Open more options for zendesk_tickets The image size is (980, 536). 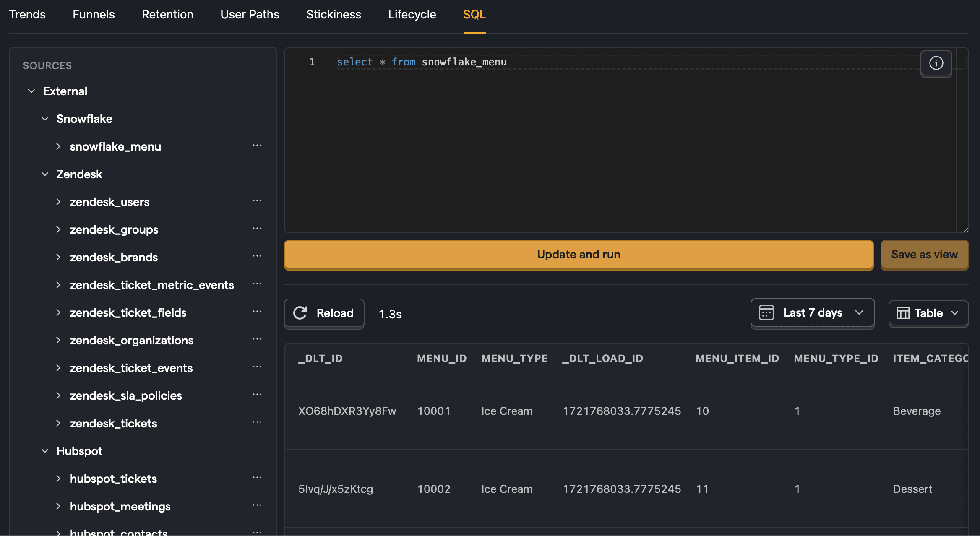[257, 423]
